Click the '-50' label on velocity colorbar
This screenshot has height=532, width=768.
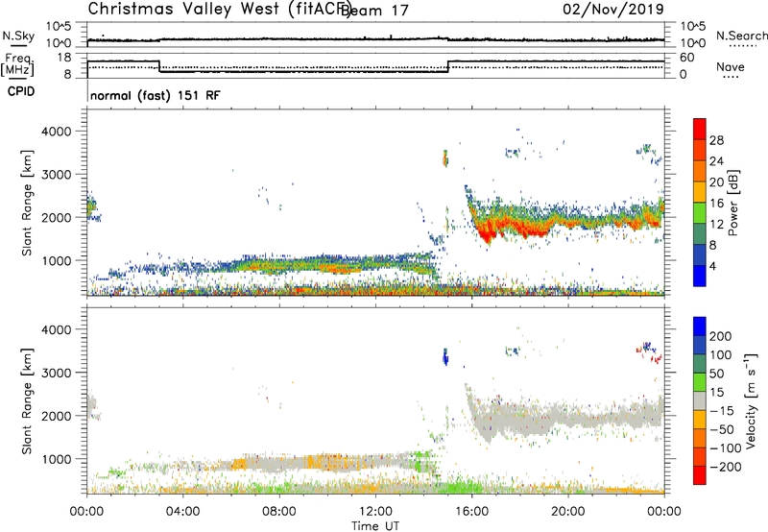(x=722, y=429)
